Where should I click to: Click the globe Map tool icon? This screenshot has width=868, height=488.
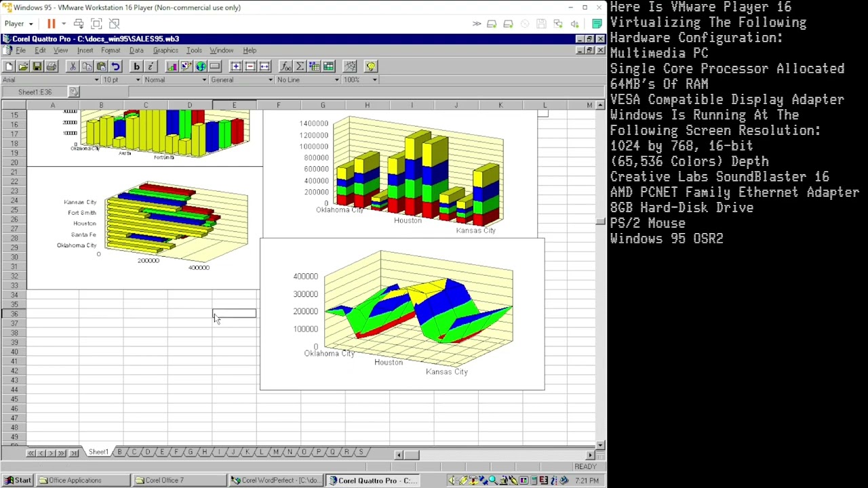tap(201, 66)
